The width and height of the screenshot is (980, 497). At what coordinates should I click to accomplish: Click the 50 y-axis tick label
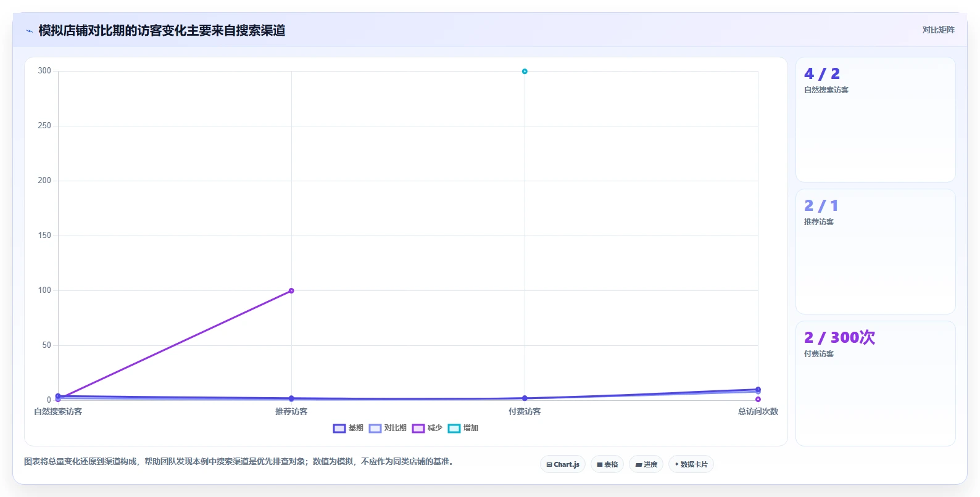tap(47, 345)
